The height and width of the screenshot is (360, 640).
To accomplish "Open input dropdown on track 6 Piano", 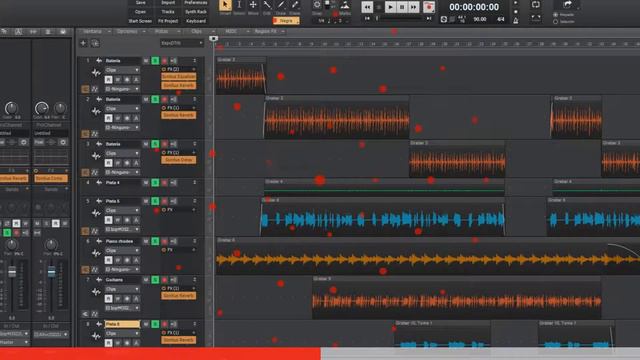I will [x=122, y=269].
